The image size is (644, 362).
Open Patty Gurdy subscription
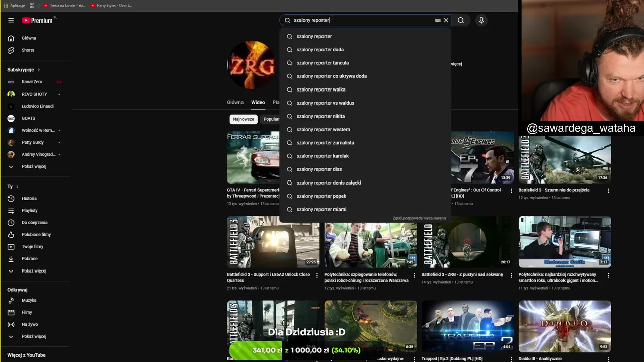(x=33, y=142)
